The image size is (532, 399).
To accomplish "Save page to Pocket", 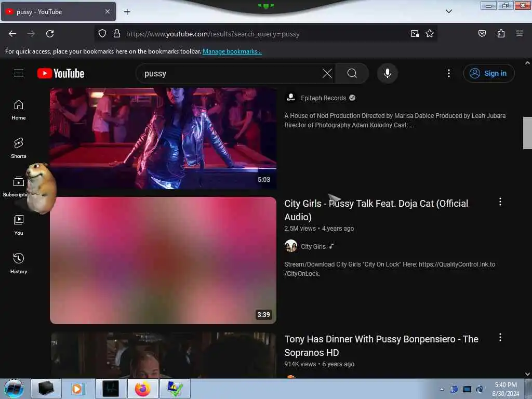I will (482, 34).
